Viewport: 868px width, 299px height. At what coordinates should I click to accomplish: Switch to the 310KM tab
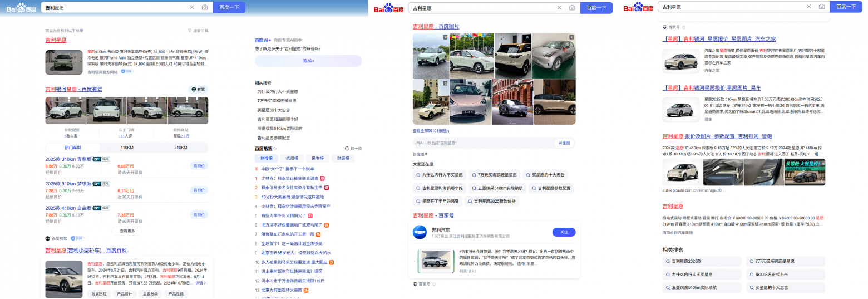pos(181,148)
